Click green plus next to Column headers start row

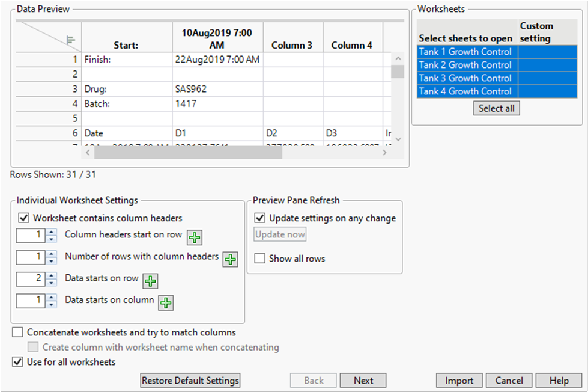point(194,238)
